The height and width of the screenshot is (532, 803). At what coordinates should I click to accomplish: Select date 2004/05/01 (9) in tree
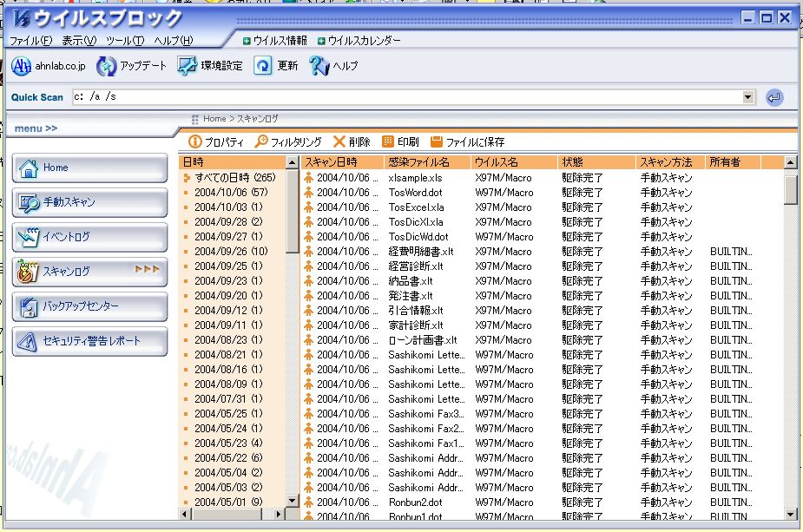228,502
